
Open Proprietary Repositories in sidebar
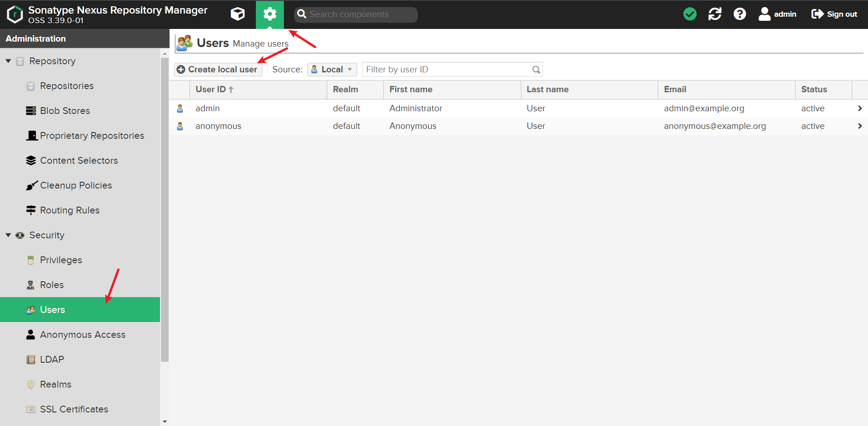pos(92,136)
